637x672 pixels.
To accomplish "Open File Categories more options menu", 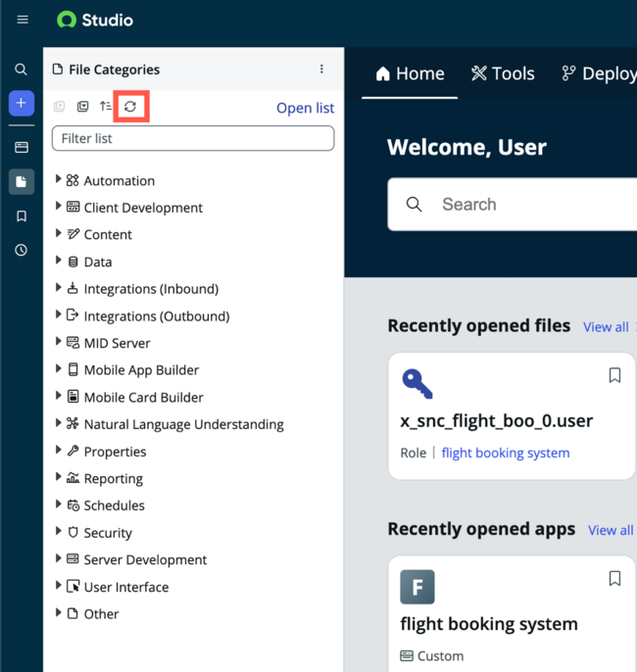I will (x=321, y=69).
